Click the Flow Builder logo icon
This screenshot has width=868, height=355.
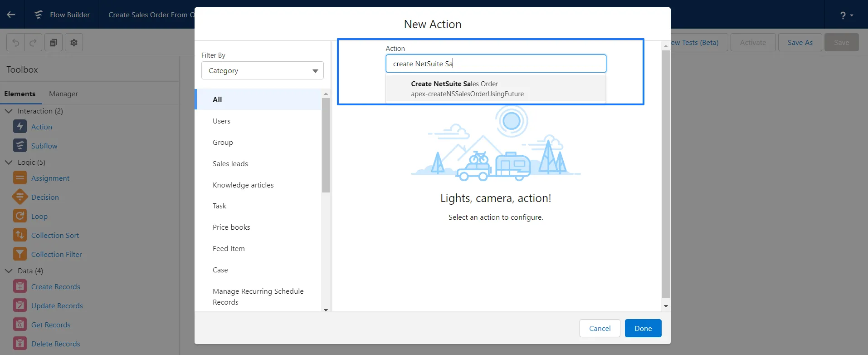39,15
